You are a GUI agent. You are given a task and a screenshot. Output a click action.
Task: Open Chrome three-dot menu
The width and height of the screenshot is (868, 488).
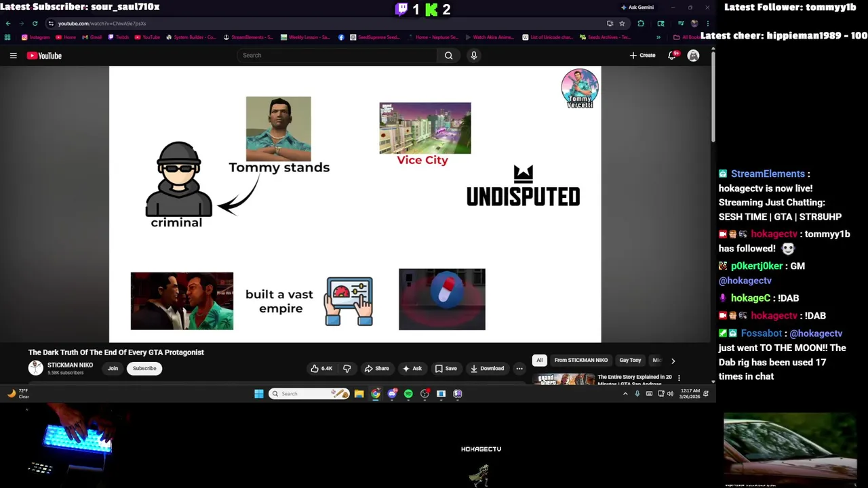pyautogui.click(x=707, y=24)
